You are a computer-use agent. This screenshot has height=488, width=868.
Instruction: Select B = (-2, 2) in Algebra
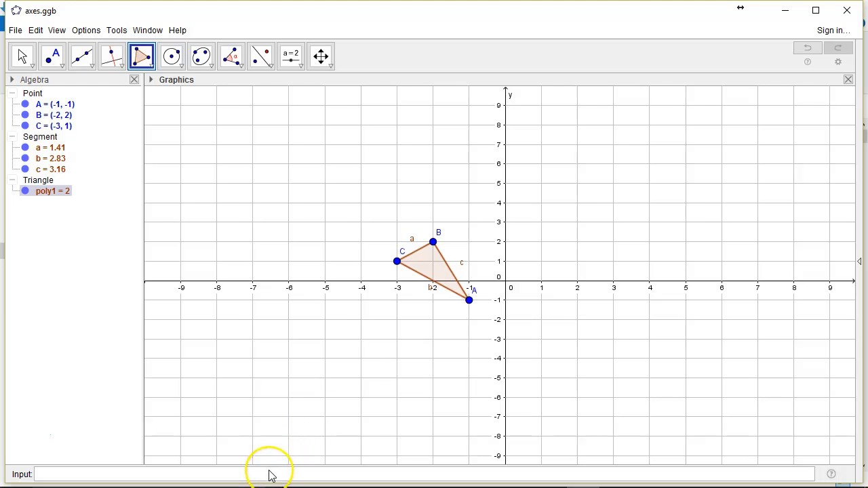[54, 115]
